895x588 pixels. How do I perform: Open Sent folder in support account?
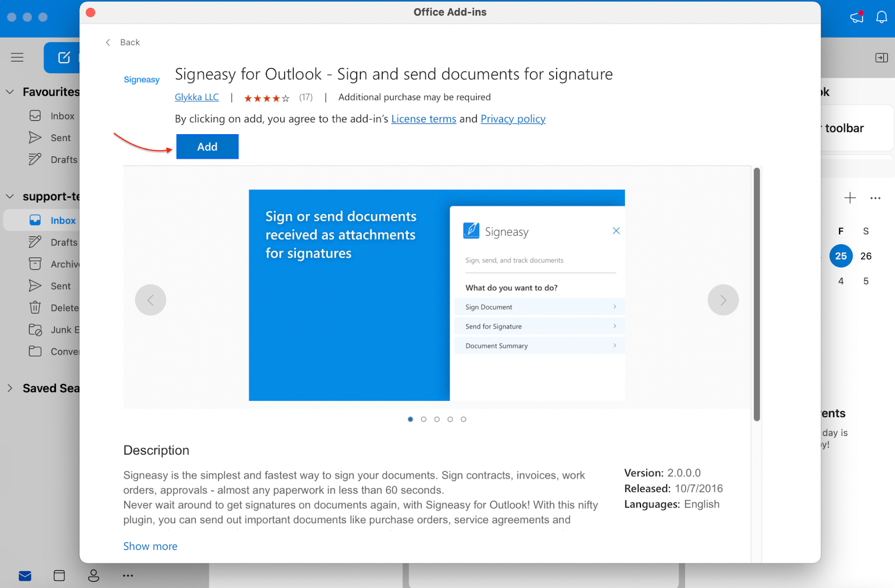51,286
